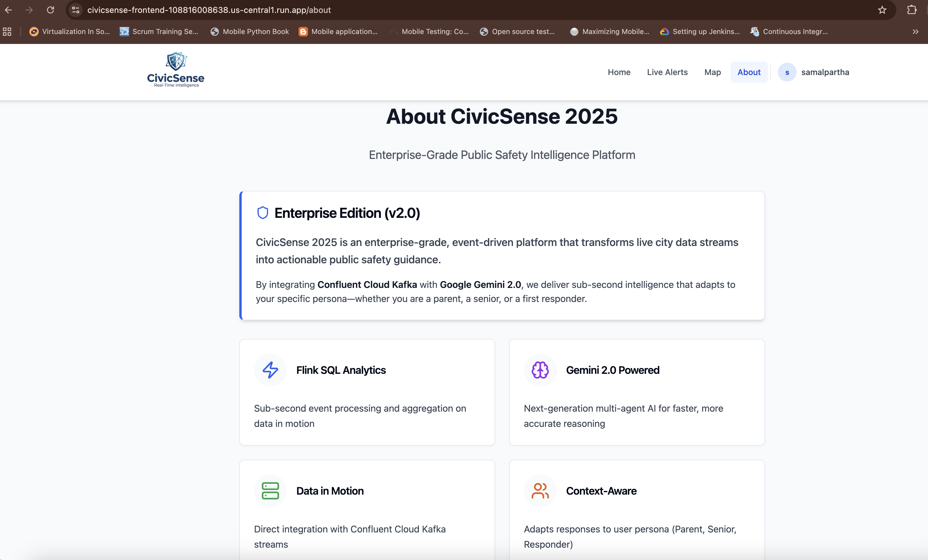Expand hidden bookmarks with double chevron

click(x=915, y=32)
